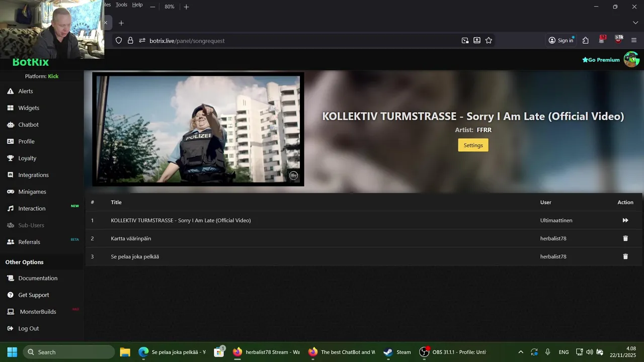Image resolution: width=644 pixels, height=362 pixels.
Task: Click Get Support in sidebar
Action: 34,295
